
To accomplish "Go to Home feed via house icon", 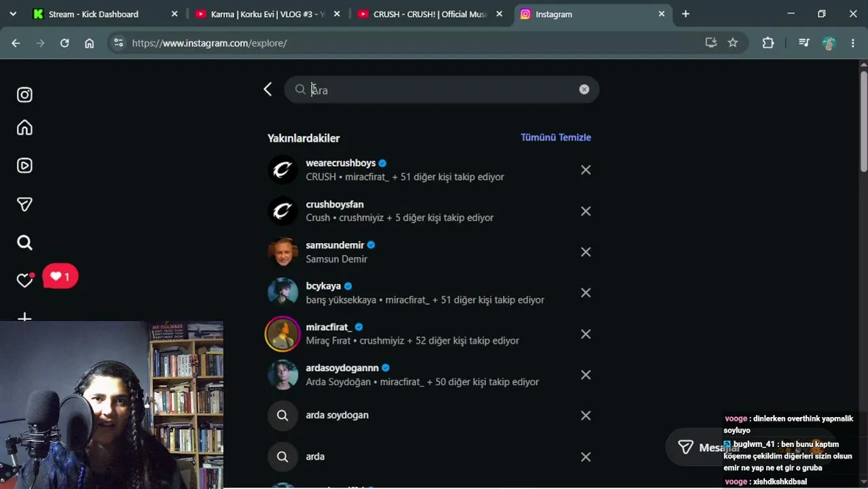I will (24, 128).
